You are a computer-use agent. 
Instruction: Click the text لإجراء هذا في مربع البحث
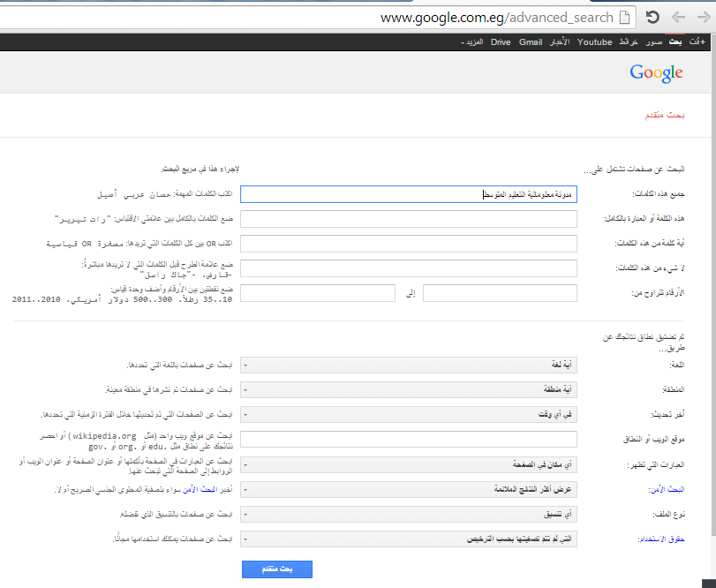200,170
